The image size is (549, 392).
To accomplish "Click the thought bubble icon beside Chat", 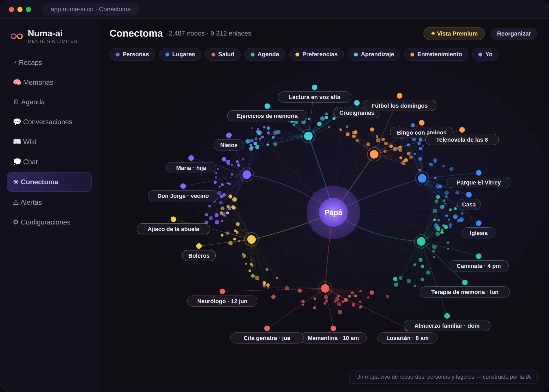I will pos(17,162).
